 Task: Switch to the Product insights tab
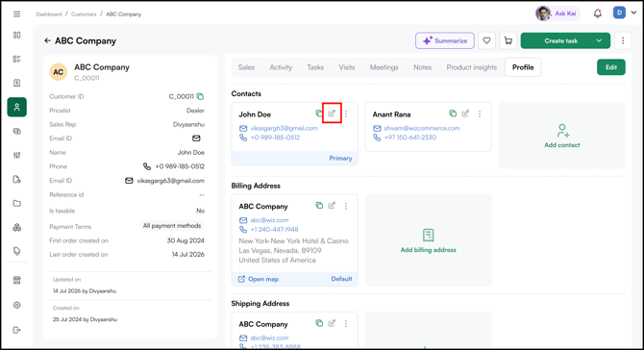pos(472,67)
